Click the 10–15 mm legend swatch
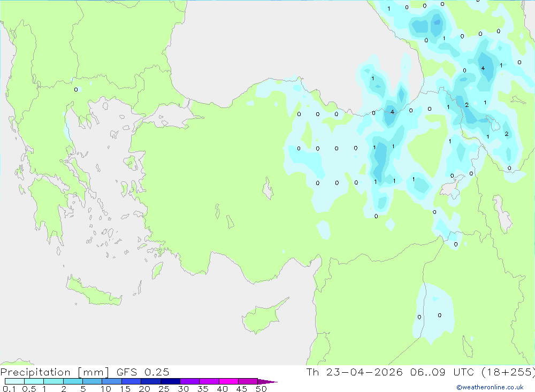The height and width of the screenshot is (392, 535). [112, 381]
